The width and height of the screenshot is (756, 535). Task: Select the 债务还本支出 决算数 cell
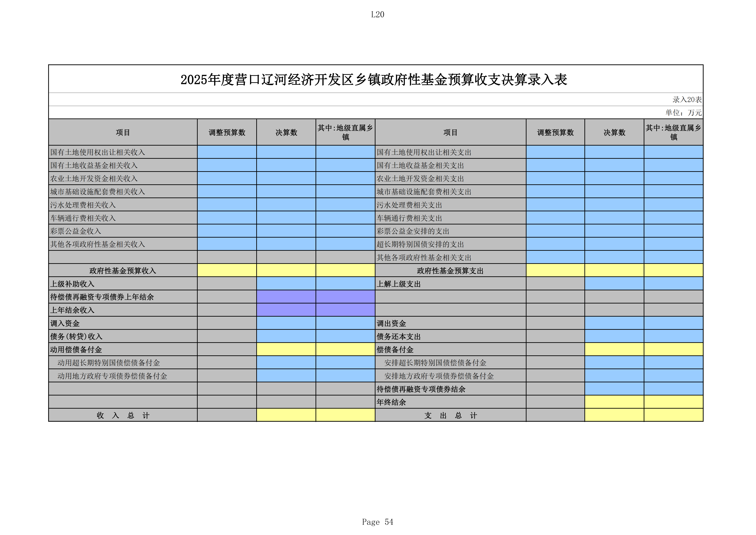(614, 336)
